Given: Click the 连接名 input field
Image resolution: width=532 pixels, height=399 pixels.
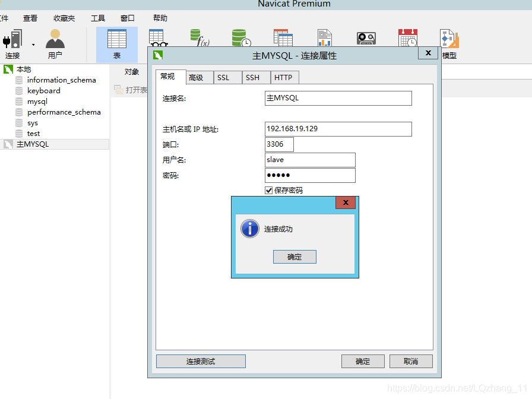Looking at the screenshot, I should [x=338, y=98].
